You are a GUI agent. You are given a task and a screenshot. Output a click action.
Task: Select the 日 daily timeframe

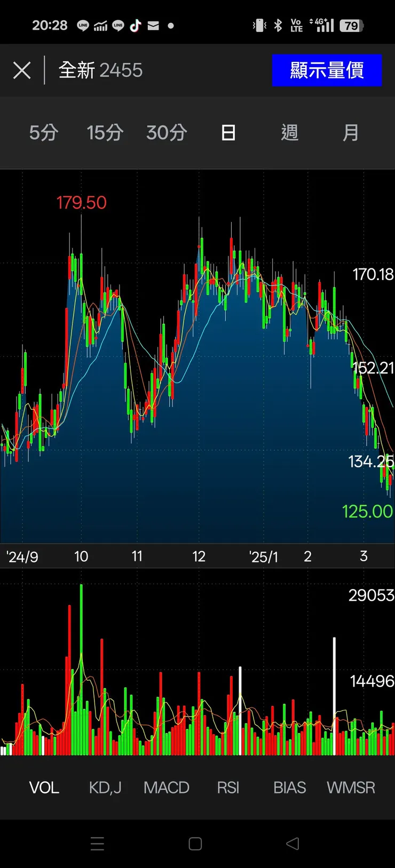pos(228,132)
